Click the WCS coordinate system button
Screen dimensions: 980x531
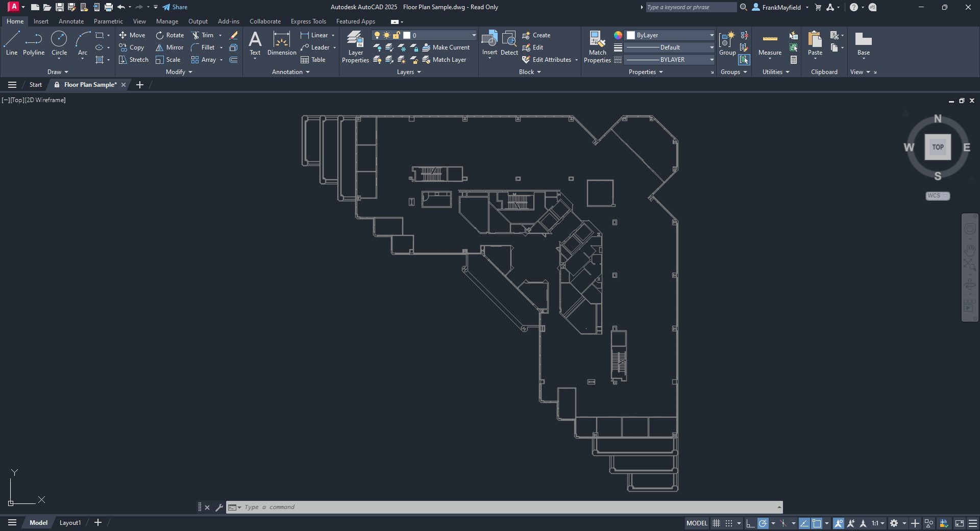tap(938, 196)
